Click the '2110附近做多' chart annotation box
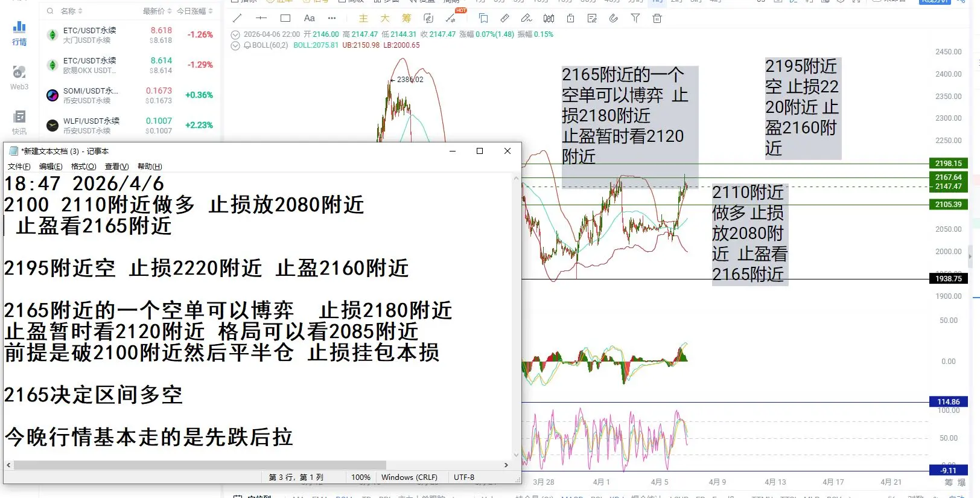Viewport: 980px width, 498px height. tap(749, 234)
